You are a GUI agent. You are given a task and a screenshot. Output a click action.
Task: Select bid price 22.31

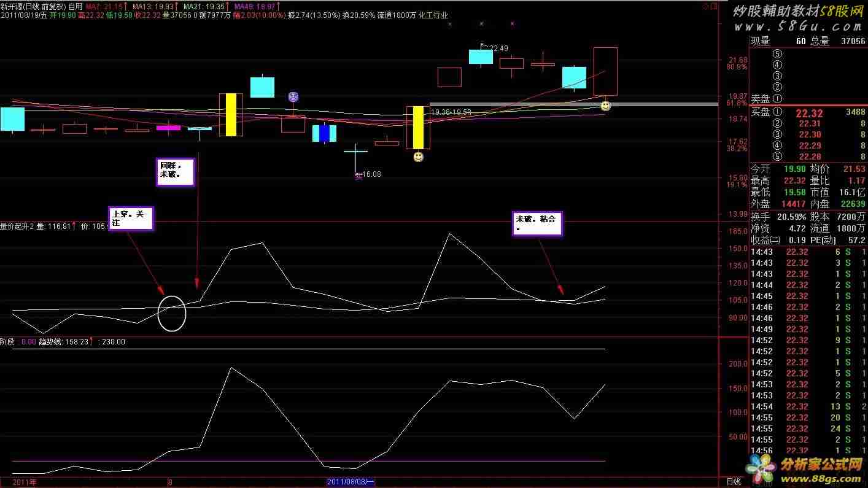click(x=810, y=124)
